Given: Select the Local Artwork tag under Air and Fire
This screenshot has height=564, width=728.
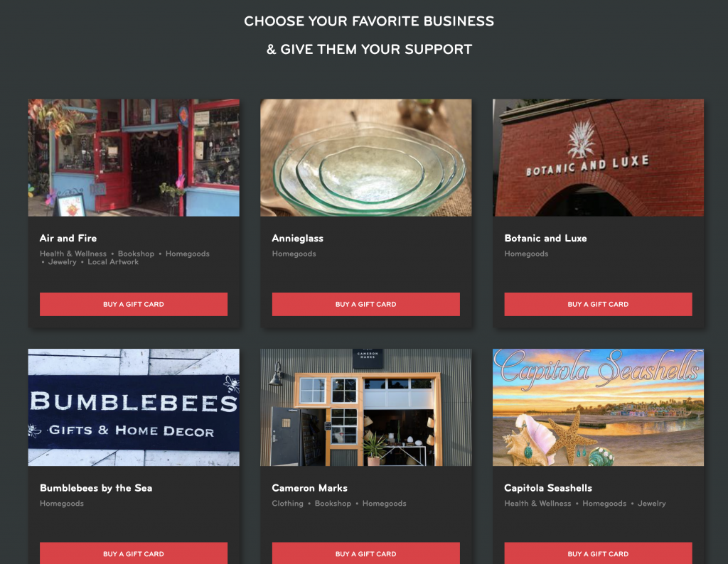Looking at the screenshot, I should [113, 262].
